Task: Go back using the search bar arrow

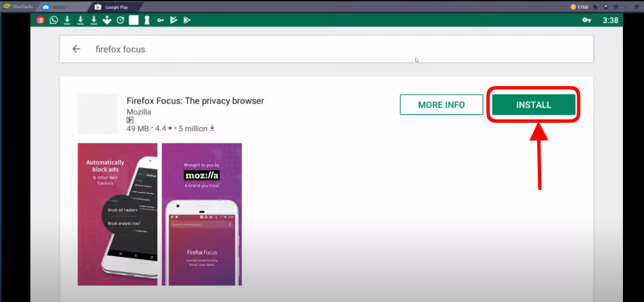Action: (76, 49)
